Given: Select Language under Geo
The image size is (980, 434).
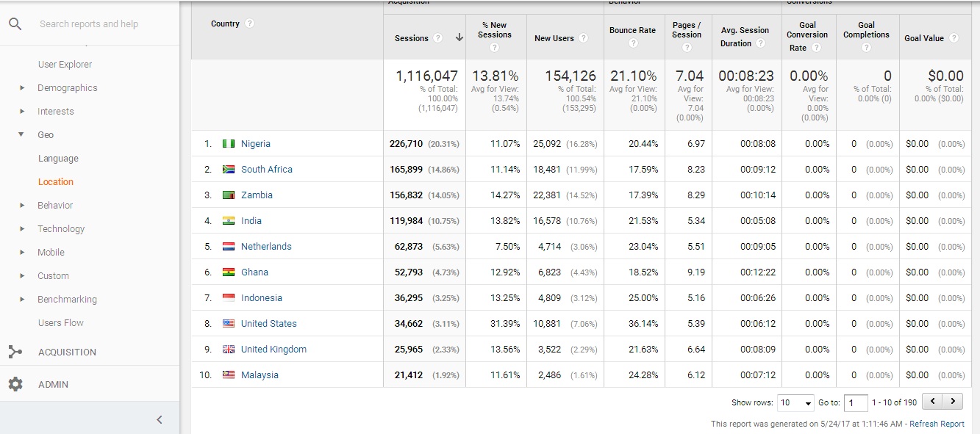Looking at the screenshot, I should 58,159.
